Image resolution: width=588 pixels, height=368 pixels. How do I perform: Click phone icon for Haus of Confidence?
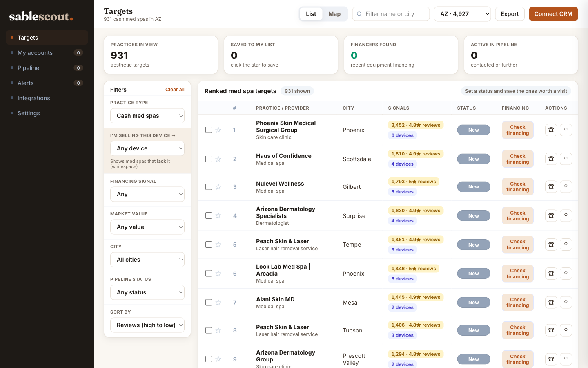[551, 159]
